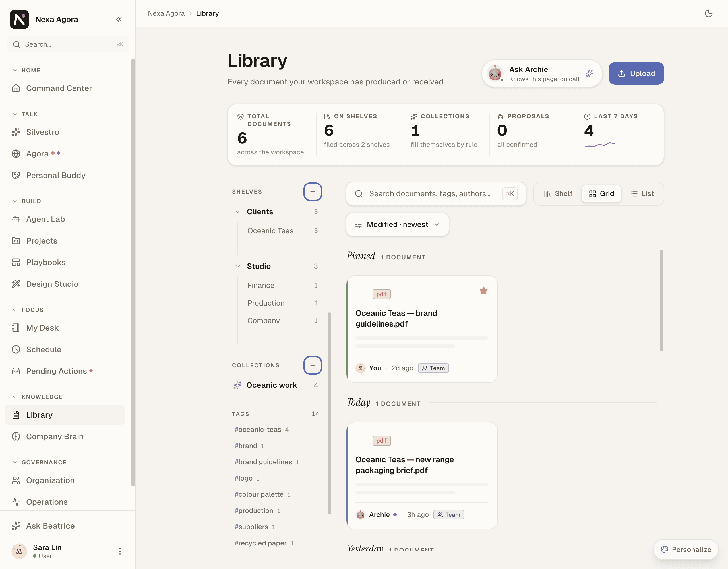Screen dimensions: 728x569
Task: Switch to List view
Action: pyautogui.click(x=642, y=194)
